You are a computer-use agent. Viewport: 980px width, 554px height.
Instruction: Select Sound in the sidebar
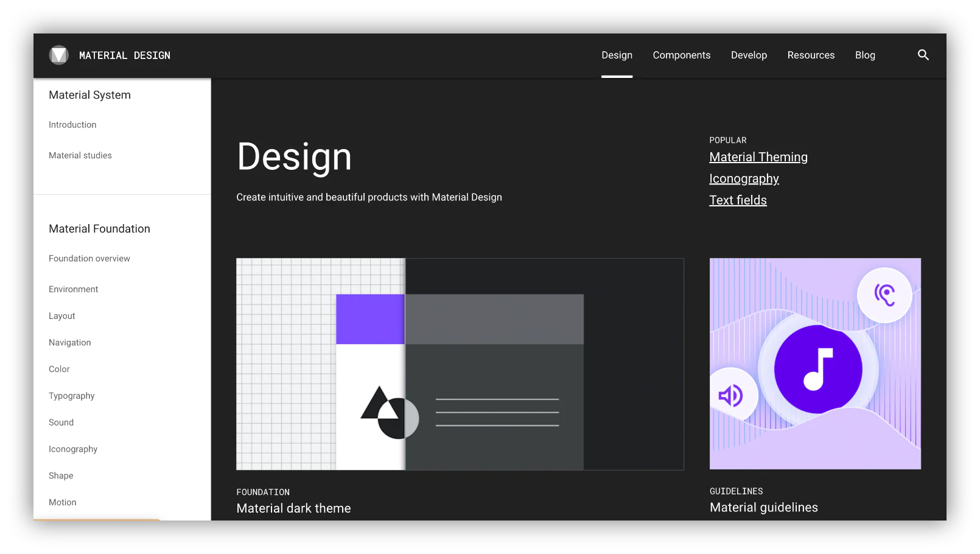[61, 423]
